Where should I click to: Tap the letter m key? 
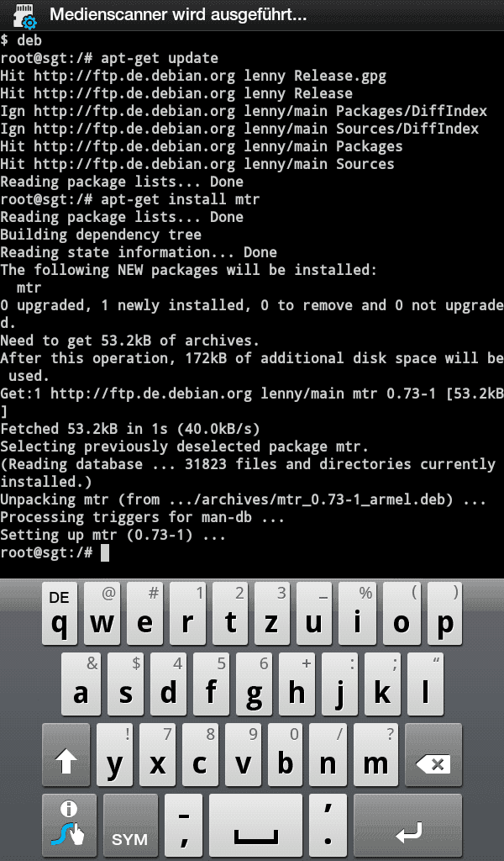[375, 754]
